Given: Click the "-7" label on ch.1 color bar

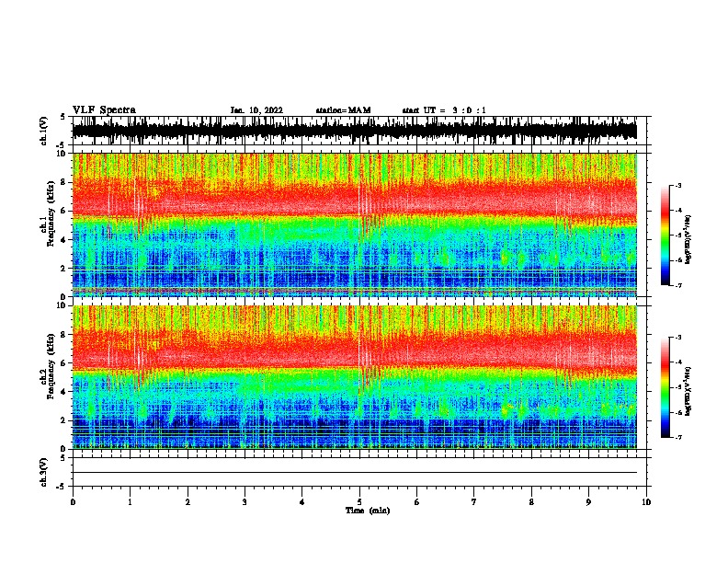Looking at the screenshot, I should click(x=678, y=285).
